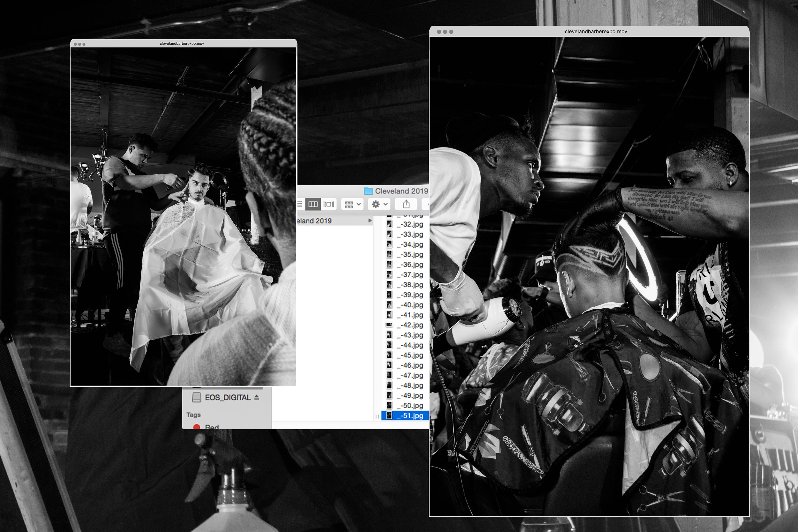Screen dimensions: 798x532
Task: Select file _-43.jpg
Action: pyautogui.click(x=405, y=335)
